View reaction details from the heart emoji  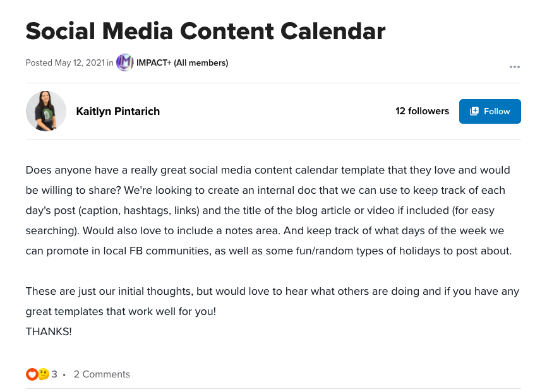[x=32, y=374]
